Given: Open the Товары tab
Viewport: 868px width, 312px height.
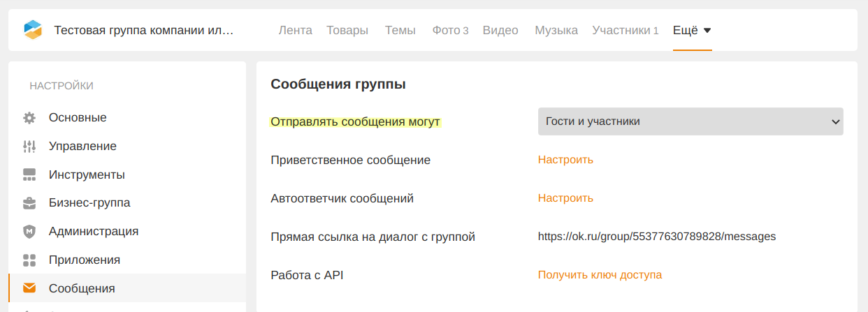Looking at the screenshot, I should click(347, 30).
